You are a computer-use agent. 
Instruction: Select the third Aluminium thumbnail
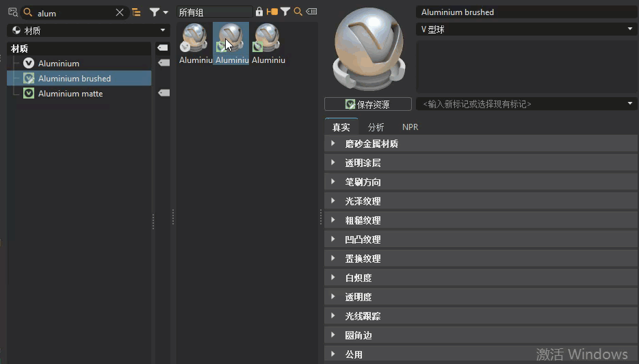[x=268, y=43]
